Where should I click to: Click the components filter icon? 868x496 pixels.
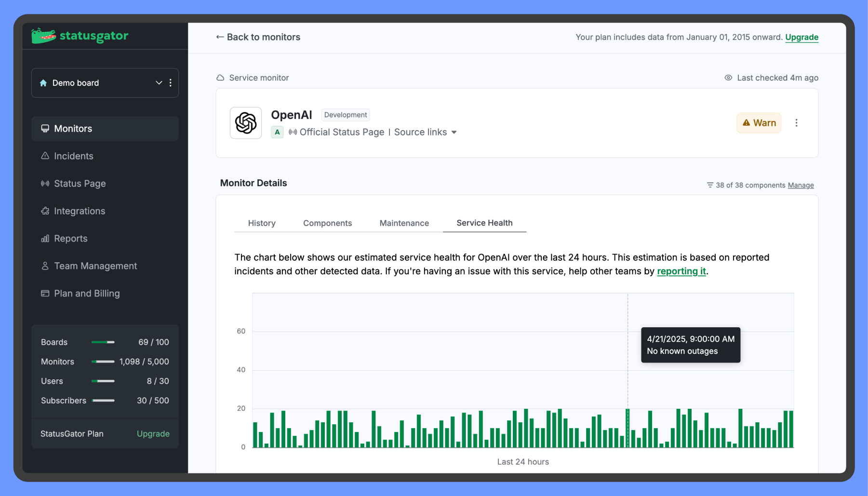[710, 185]
